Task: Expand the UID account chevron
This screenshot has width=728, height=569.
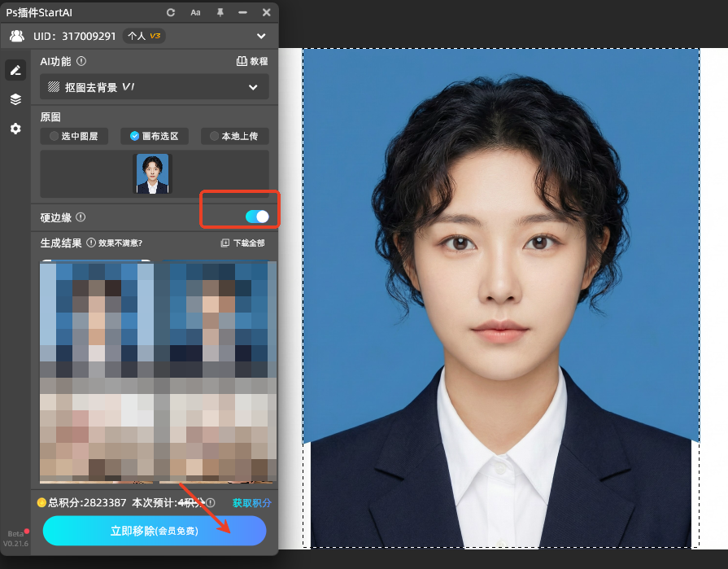Action: (x=261, y=36)
